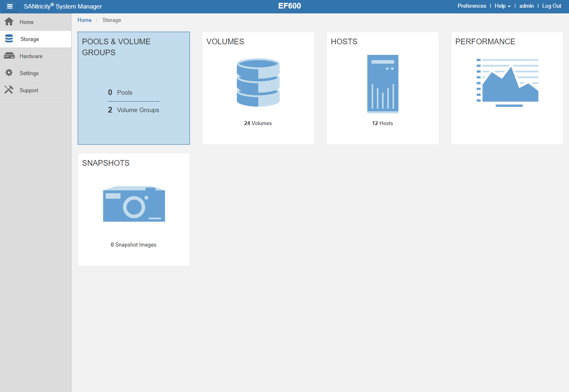Click the EF600 array name
Screen dimensions: 569x392
point(290,6)
